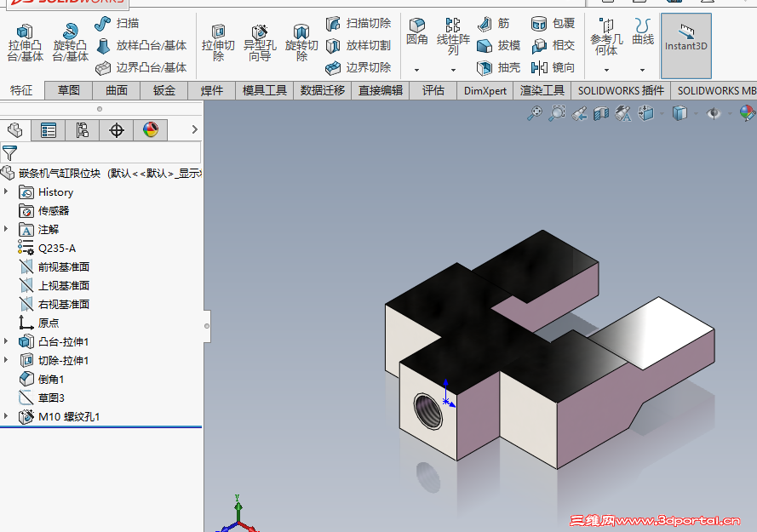Open the 圆角 fillet dropdown arrow
Image resolution: width=757 pixels, height=532 pixels.
[416, 70]
